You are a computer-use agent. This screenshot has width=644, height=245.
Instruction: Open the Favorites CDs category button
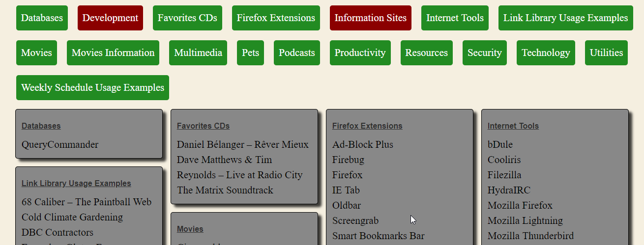coord(187,18)
